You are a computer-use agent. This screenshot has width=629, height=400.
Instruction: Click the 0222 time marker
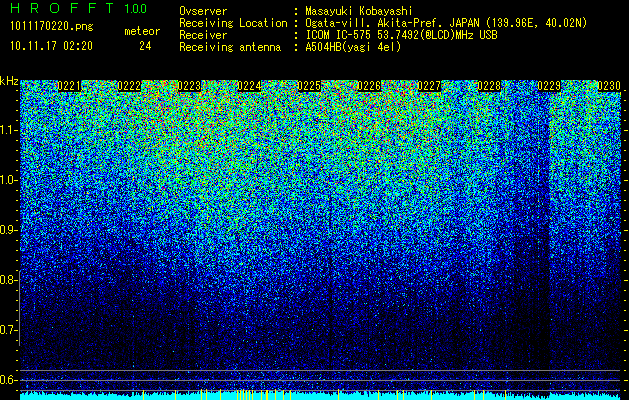point(129,86)
